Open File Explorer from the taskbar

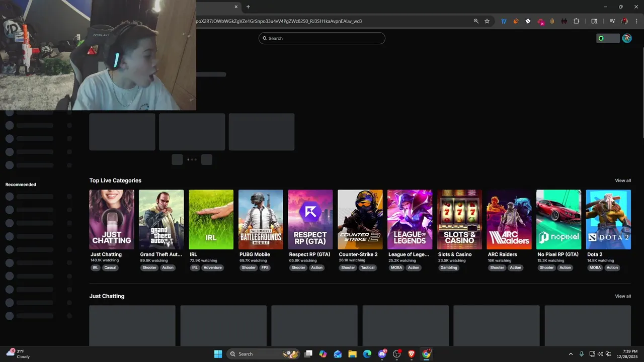point(352,354)
